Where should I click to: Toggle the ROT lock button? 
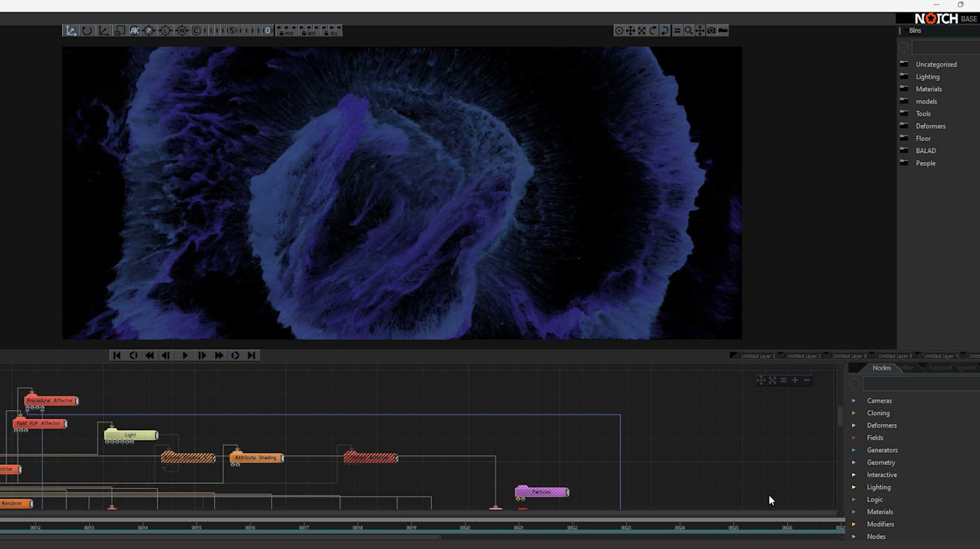(x=309, y=31)
